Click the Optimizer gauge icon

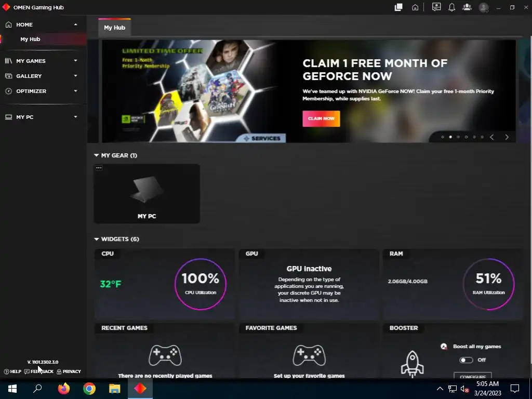(8, 91)
